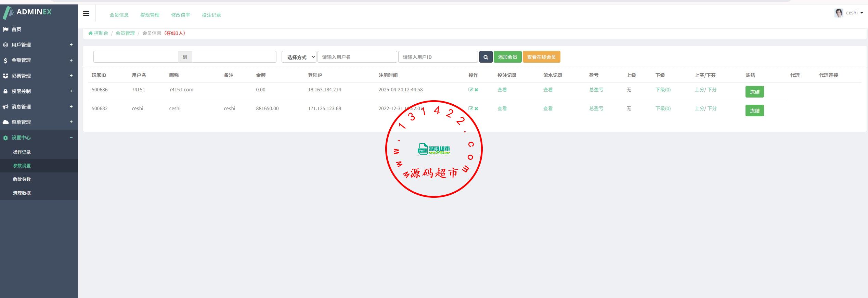
Task: Focus the end date input after 到
Action: 234,57
